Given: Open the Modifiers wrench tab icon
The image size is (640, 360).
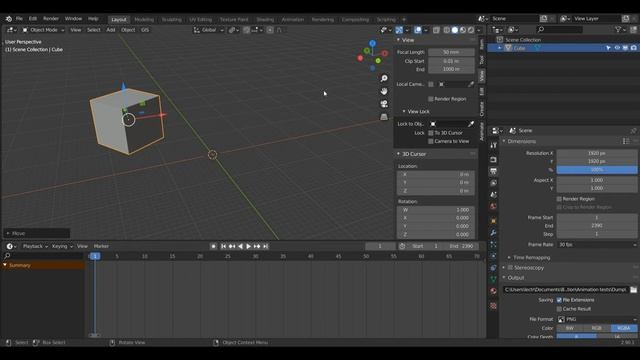Looking at the screenshot, I should [493, 233].
